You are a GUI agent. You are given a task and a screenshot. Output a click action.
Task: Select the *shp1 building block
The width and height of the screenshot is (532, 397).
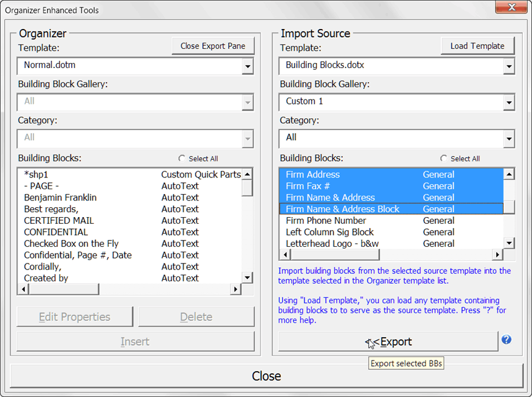click(130, 174)
